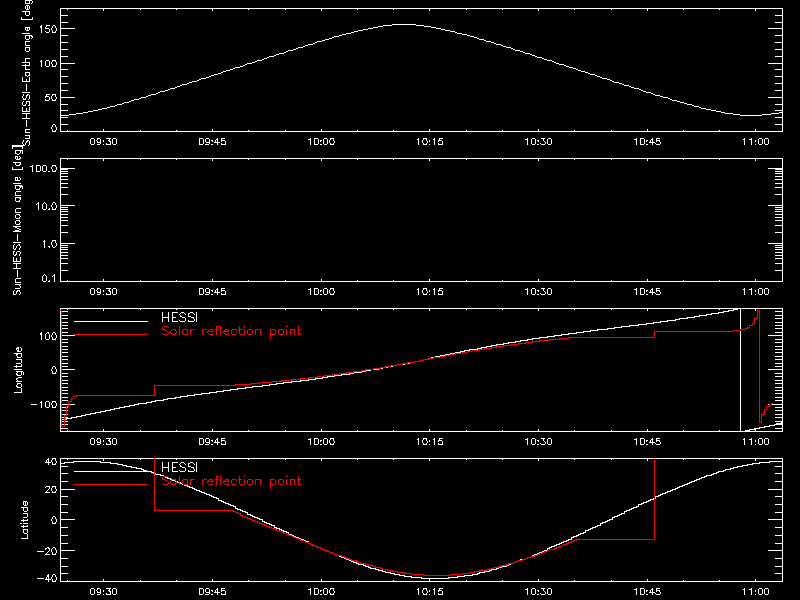Select the HESSI legend label in Latitude plot
800x600 pixels.
(179, 467)
